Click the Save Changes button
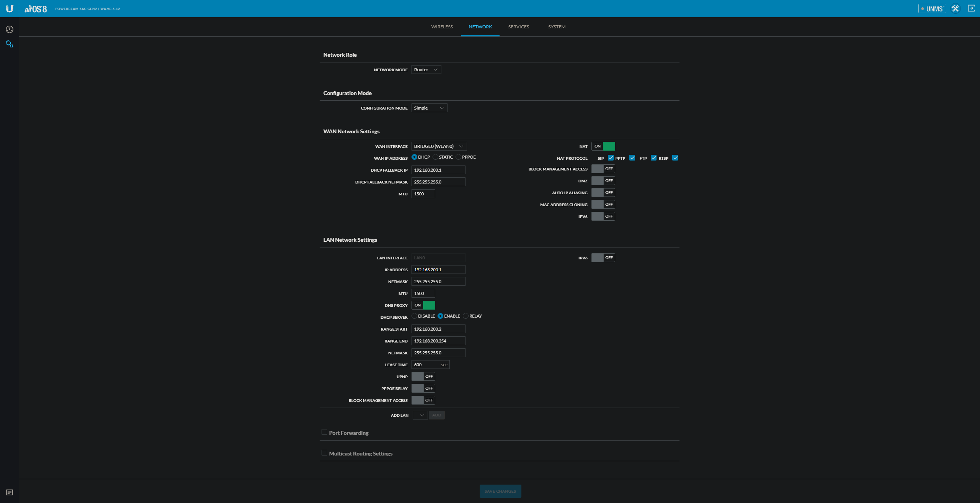This screenshot has height=503, width=980. pyautogui.click(x=500, y=491)
